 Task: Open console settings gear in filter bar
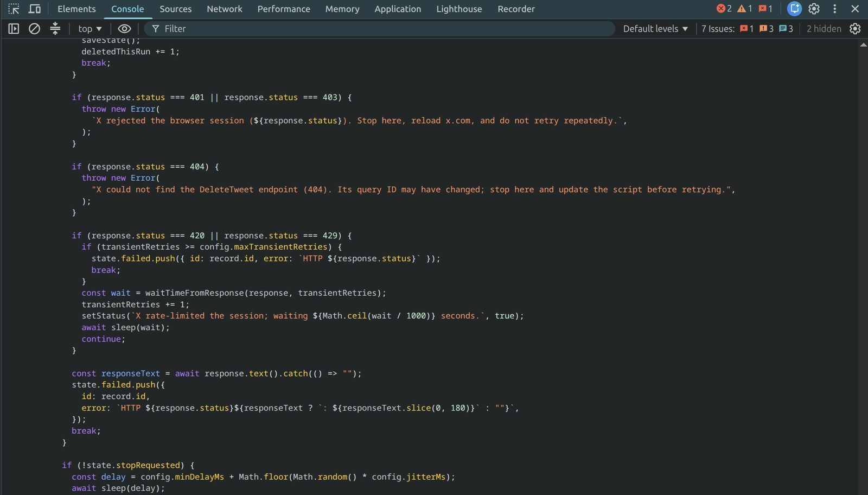click(855, 29)
